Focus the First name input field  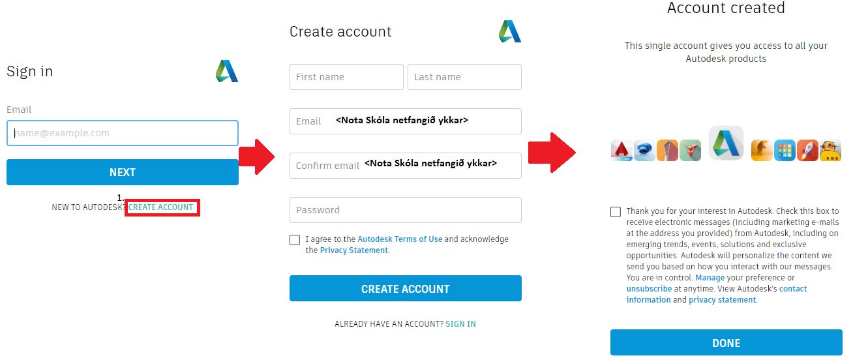pos(346,77)
